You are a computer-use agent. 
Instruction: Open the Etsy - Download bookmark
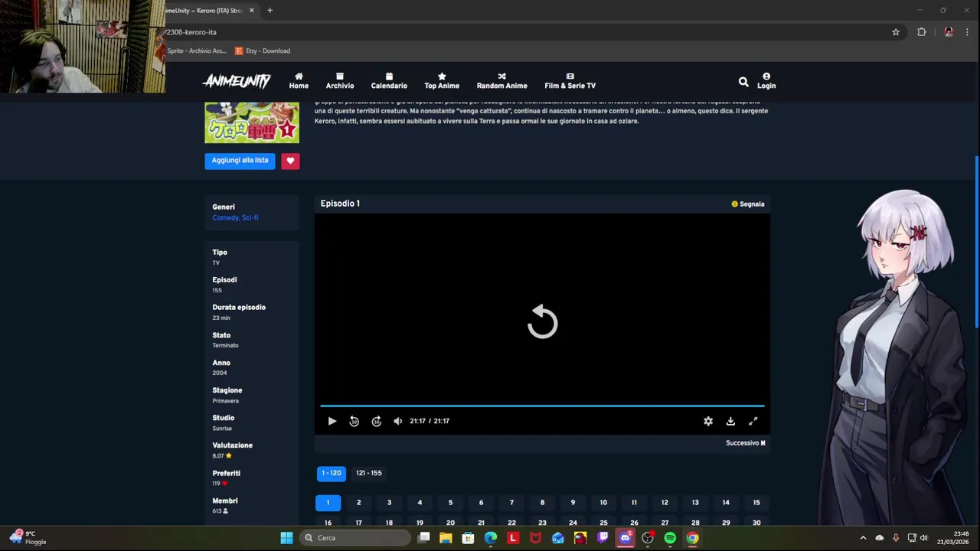[263, 51]
